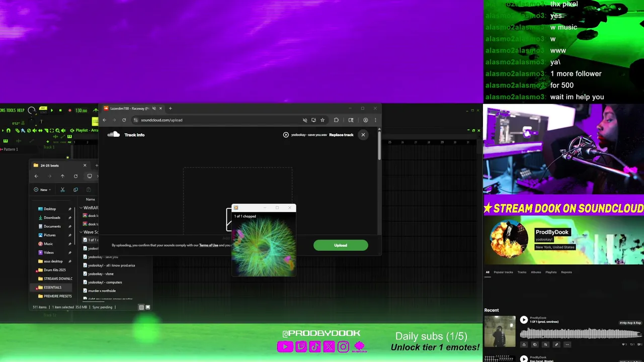Open the New dropdown in Explorer
This screenshot has width=644, height=362.
point(42,190)
